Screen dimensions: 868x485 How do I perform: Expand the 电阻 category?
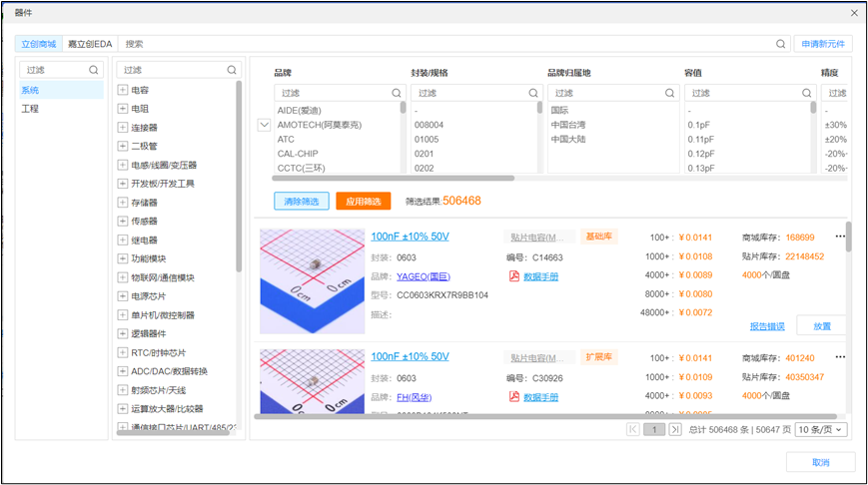click(123, 109)
